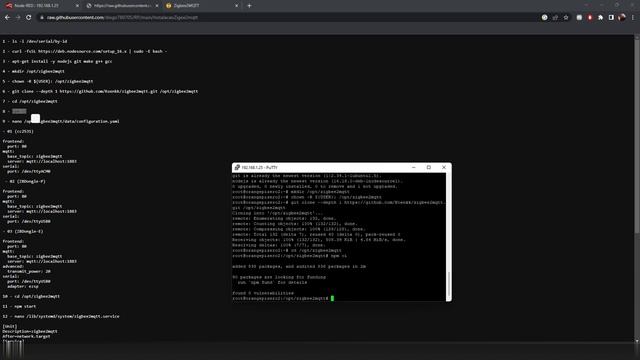Click the PuTTY icon in the terminal title bar

237,167
